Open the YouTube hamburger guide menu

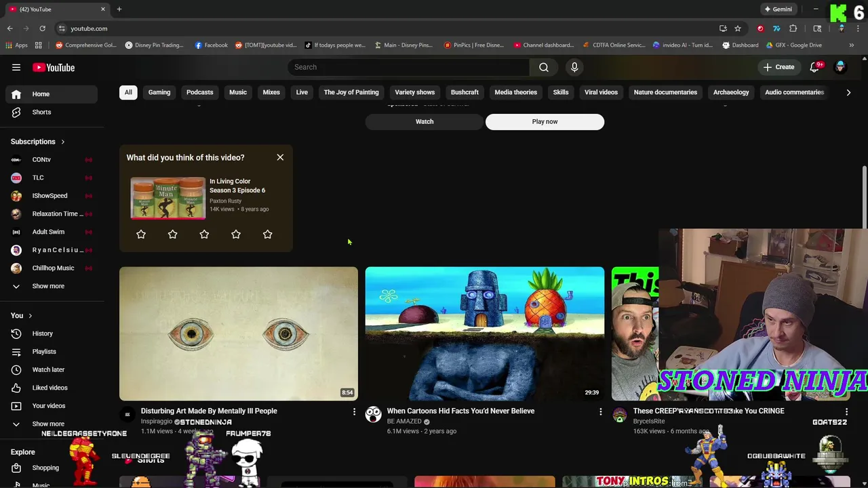[16, 67]
